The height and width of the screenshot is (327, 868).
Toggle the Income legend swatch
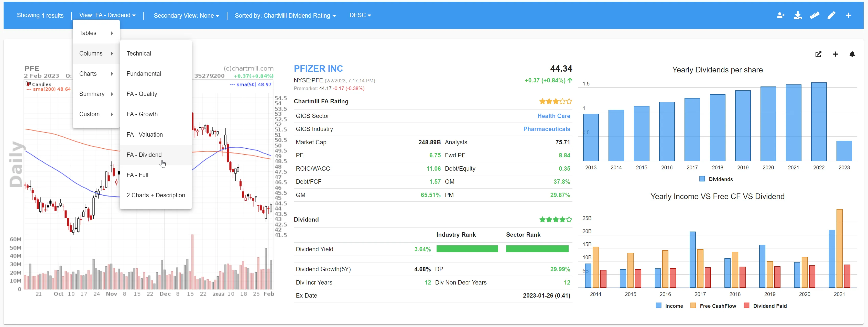tap(658, 306)
